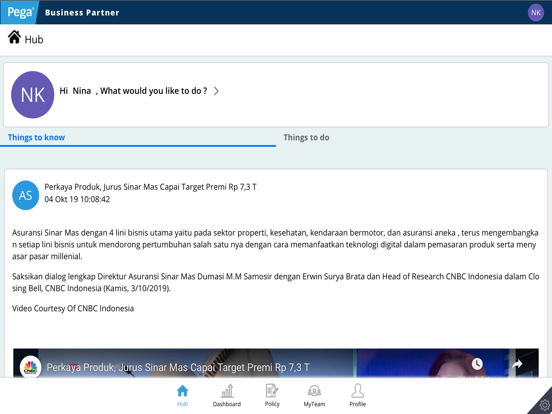Click the Share arrow icon on the video
Viewport: 552px width, 414px height.
(516, 364)
